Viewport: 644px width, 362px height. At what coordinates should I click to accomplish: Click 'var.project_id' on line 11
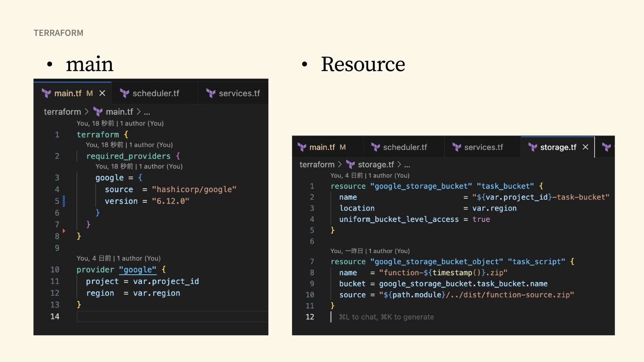click(x=166, y=282)
